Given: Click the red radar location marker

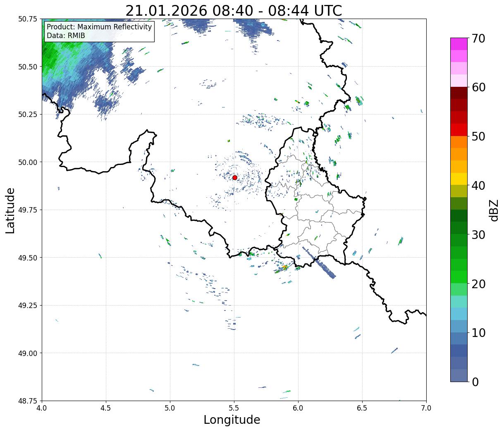Looking at the screenshot, I should (x=235, y=177).
